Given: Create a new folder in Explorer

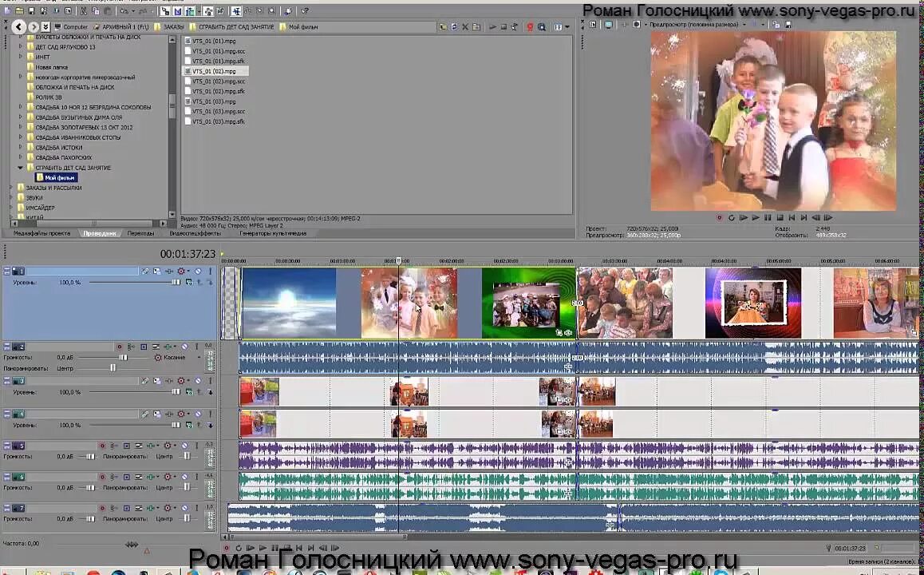Looking at the screenshot, I should pyautogui.click(x=476, y=26).
